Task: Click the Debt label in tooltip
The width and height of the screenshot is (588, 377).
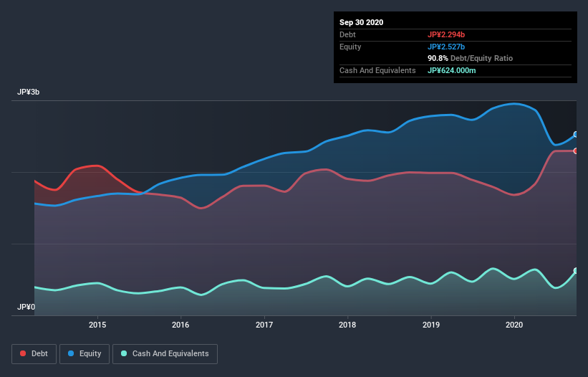Action: click(347, 34)
